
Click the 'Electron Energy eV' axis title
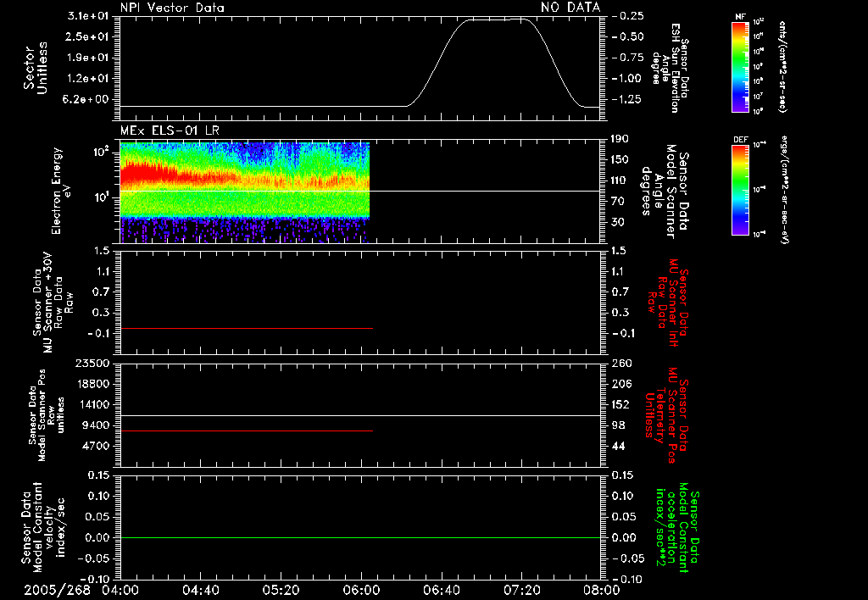(x=60, y=192)
